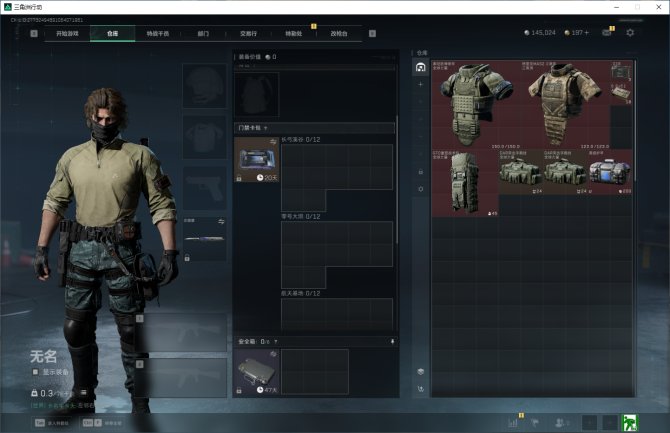Click the flag icon in bottom bar
The image size is (670, 433).
[x=535, y=423]
